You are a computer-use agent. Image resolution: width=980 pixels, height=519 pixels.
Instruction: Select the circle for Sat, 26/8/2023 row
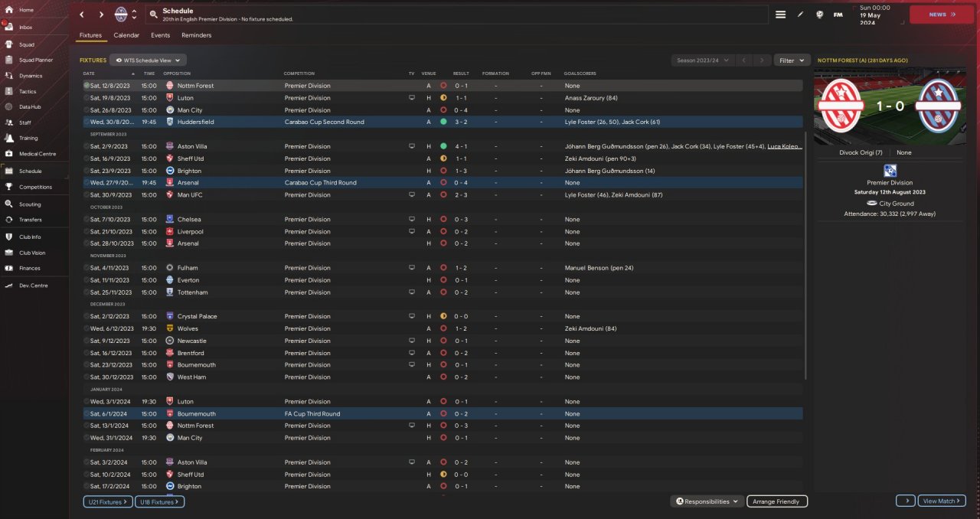[x=87, y=110]
